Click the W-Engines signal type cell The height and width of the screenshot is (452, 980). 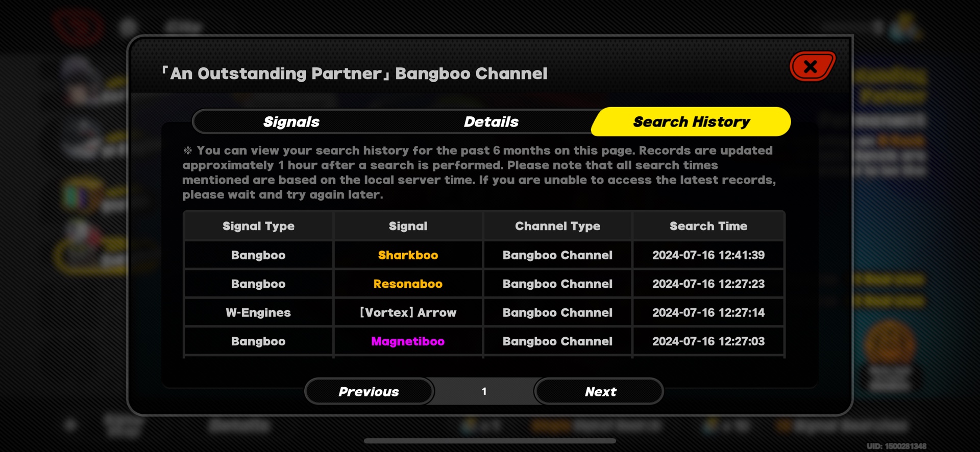(x=258, y=313)
